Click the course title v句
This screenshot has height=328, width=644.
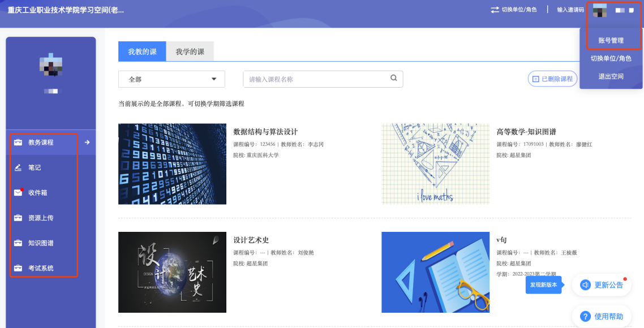(x=501, y=240)
